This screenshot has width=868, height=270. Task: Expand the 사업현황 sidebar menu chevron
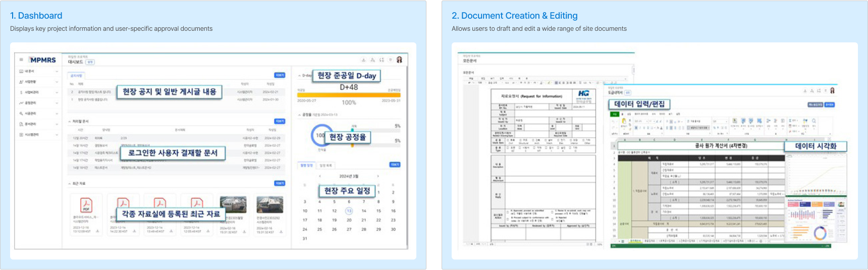point(57,82)
